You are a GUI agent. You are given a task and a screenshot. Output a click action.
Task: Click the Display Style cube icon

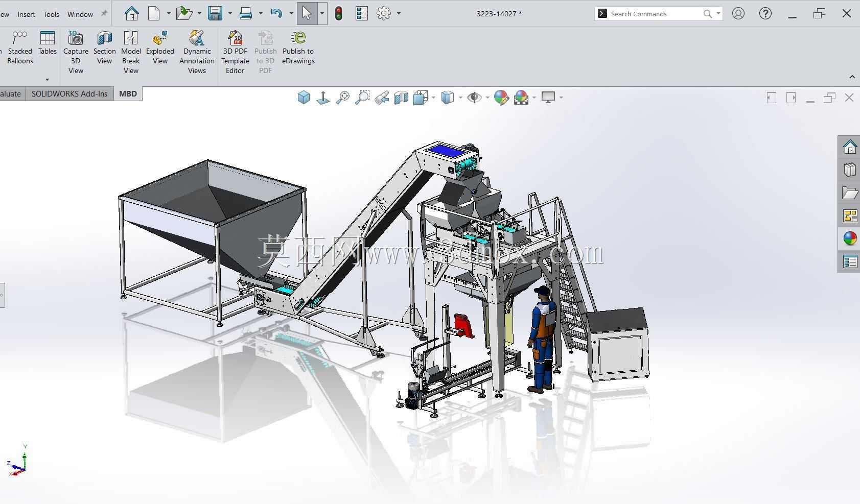[x=448, y=97]
